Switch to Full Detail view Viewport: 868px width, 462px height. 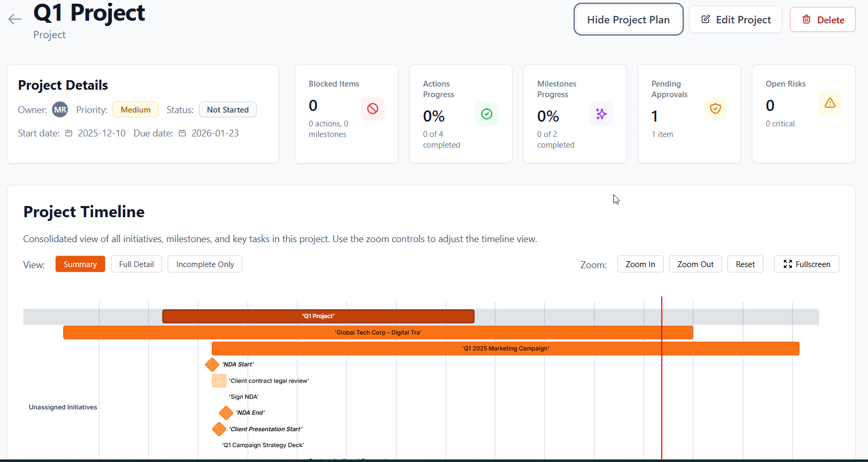click(x=136, y=264)
